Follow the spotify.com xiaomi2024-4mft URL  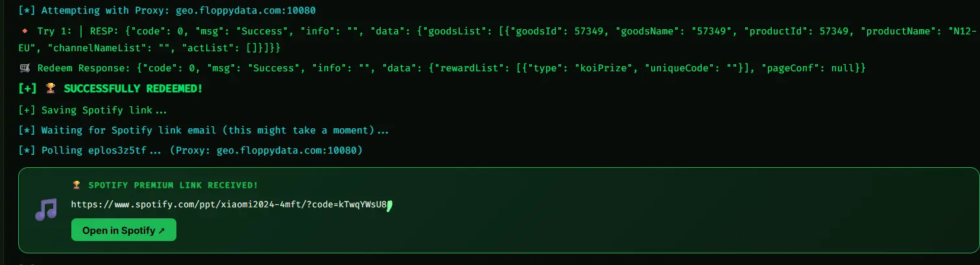click(230, 205)
